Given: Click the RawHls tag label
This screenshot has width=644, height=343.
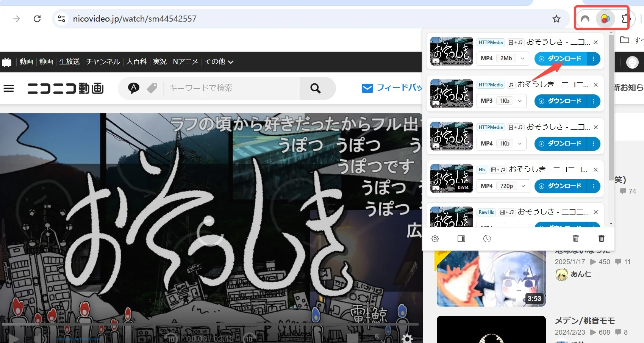Looking at the screenshot, I should [486, 212].
